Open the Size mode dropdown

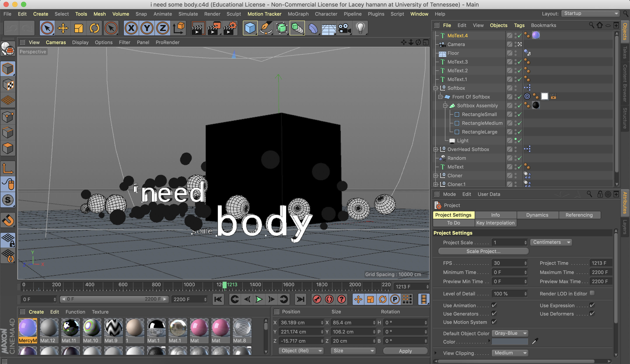point(353,351)
